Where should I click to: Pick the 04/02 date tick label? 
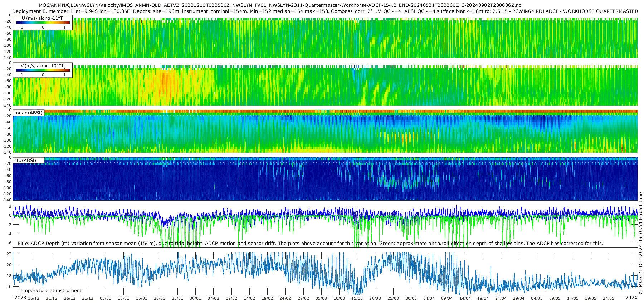coord(214,298)
